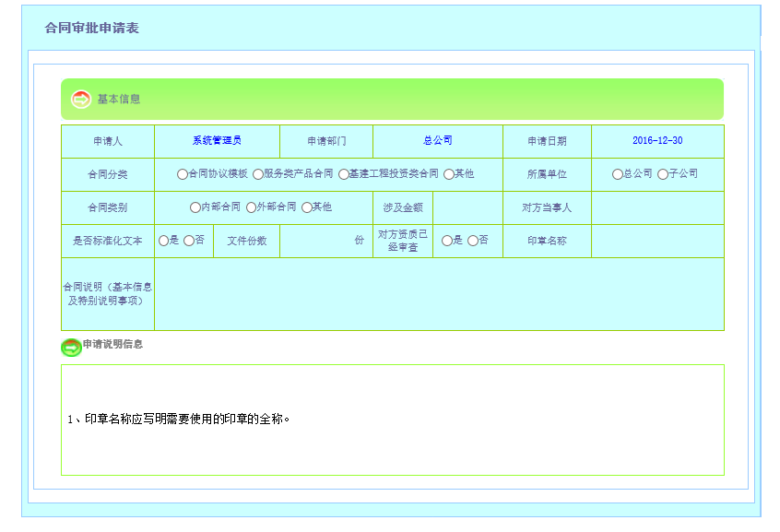780x532 pixels.
Task: Click the orange arrow icon beside 基本信息
Action: point(81,99)
